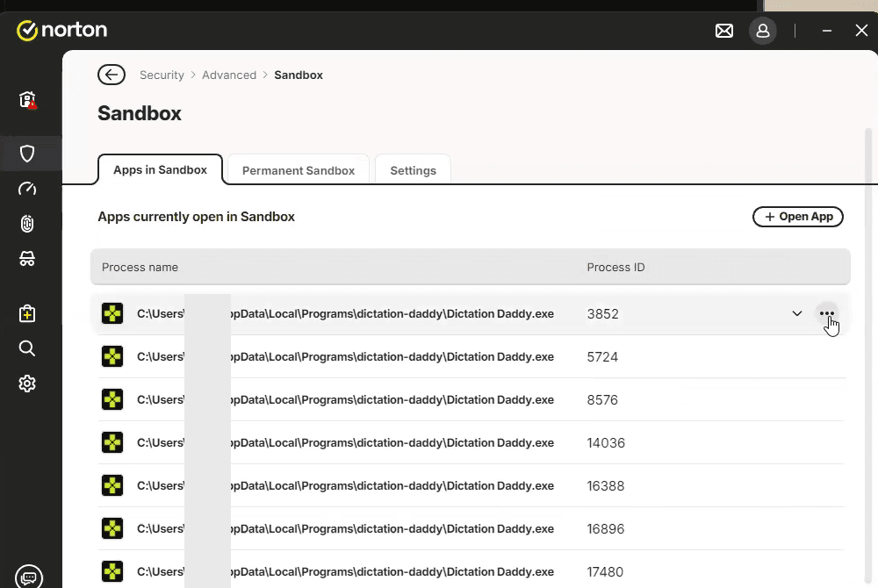Click the process ID value 16896
878x588 pixels.
point(605,529)
